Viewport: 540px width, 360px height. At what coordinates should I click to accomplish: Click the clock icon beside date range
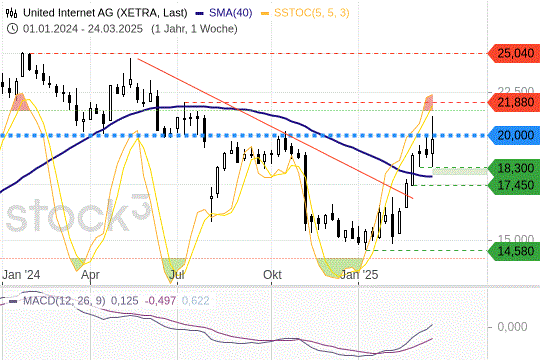[x=12, y=29]
